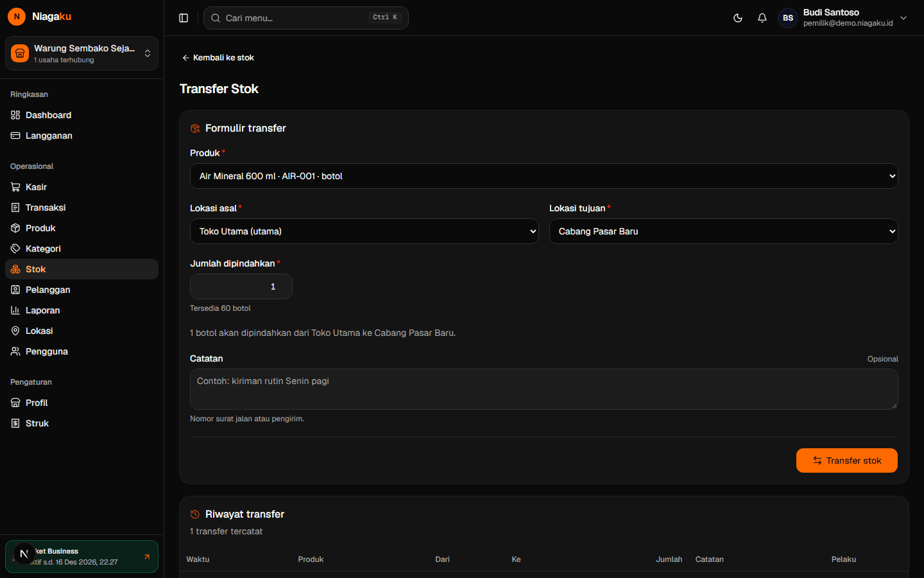Click the Stok icon in sidebar
Image resolution: width=924 pixels, height=578 pixels.
tap(15, 269)
